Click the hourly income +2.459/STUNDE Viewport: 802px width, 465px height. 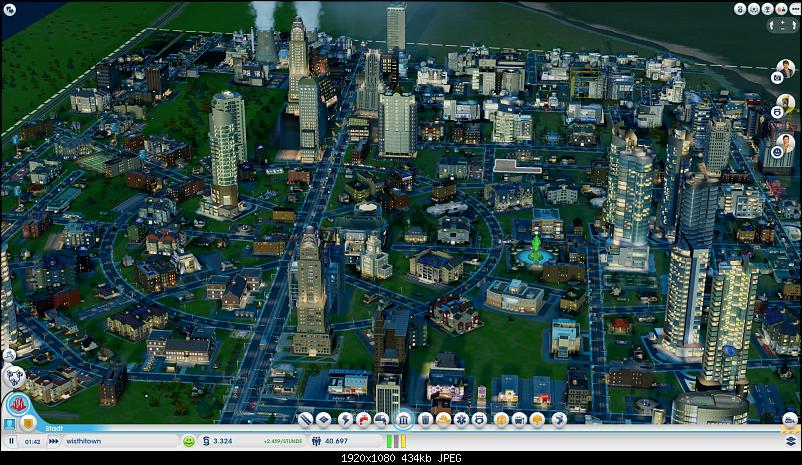point(283,441)
